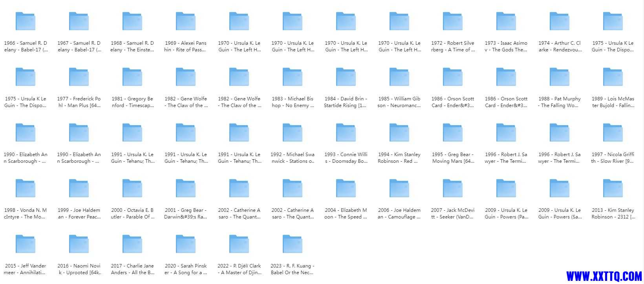The height and width of the screenshot is (284, 644).
Task: Click the label '2006 - Joe Haldeman - Camouflage'
Action: coord(399,213)
